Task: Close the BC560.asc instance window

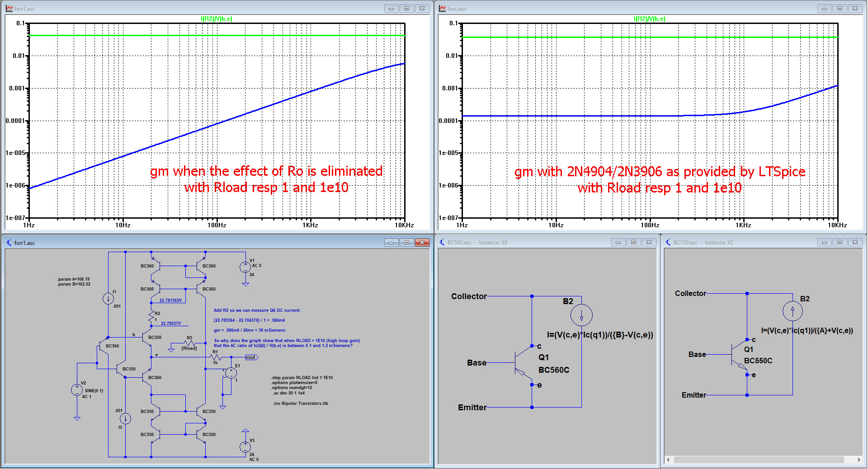Action: [x=649, y=242]
